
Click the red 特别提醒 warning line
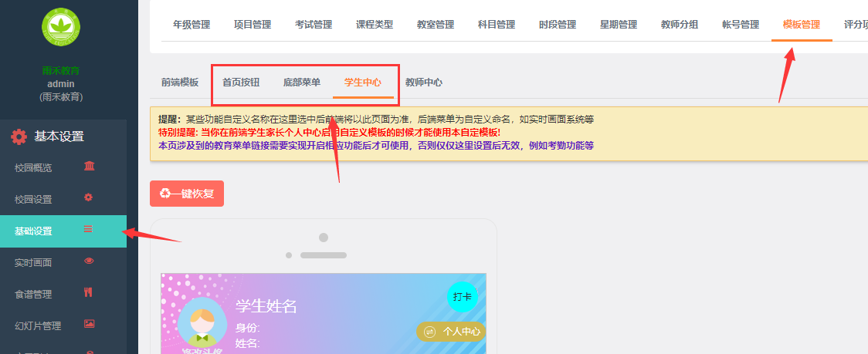coord(330,133)
